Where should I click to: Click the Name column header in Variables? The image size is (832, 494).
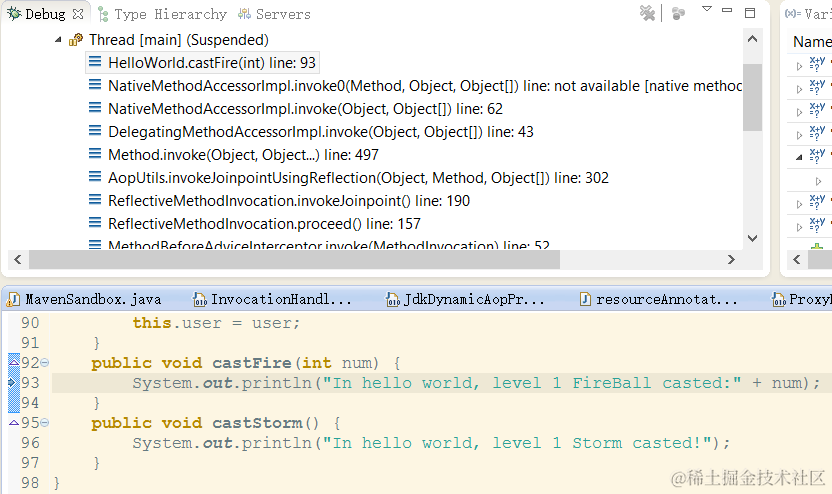click(812, 41)
